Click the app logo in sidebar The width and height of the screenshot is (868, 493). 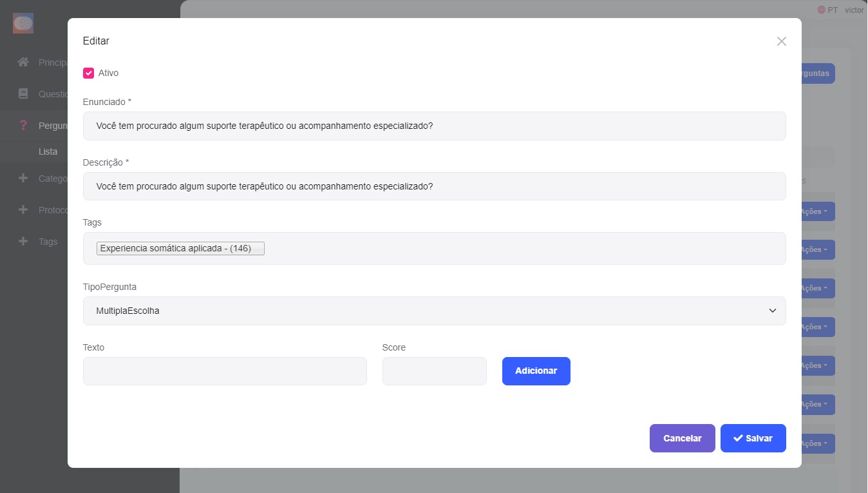[23, 24]
